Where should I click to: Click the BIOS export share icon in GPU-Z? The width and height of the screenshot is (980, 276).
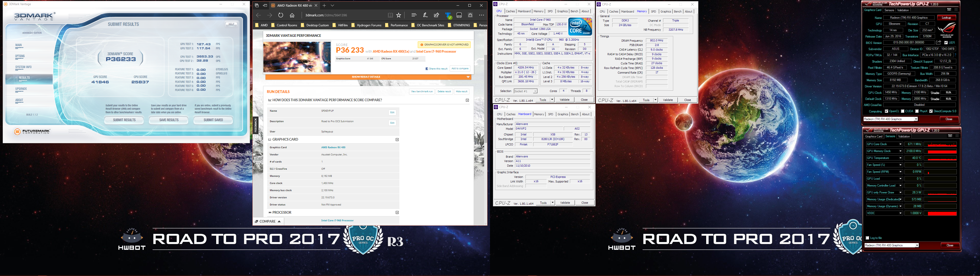pos(939,42)
